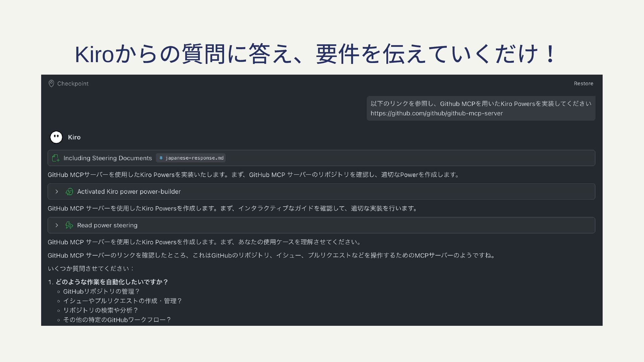Image resolution: width=644 pixels, height=362 pixels.
Task: Expand the Activated Kiro power chevron
Action: point(57,192)
